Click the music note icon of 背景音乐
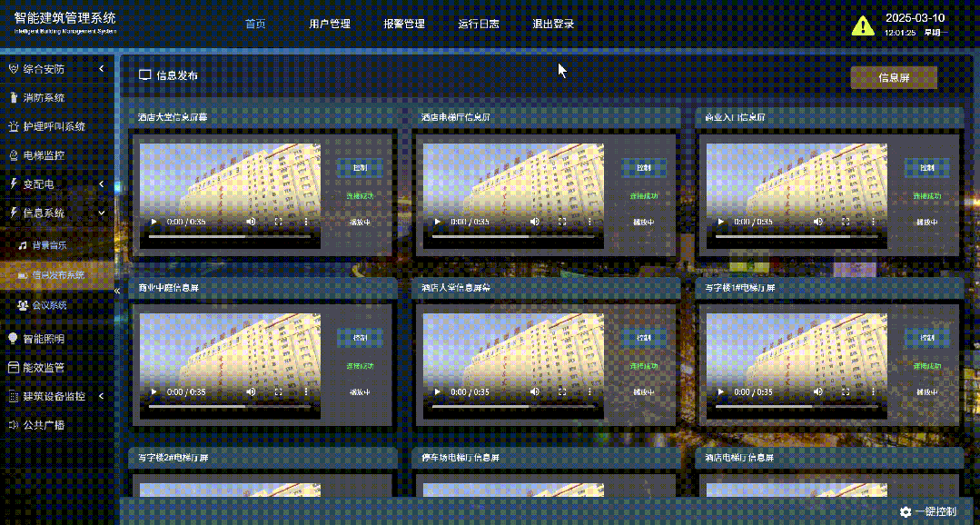The height and width of the screenshot is (525, 980). (23, 245)
